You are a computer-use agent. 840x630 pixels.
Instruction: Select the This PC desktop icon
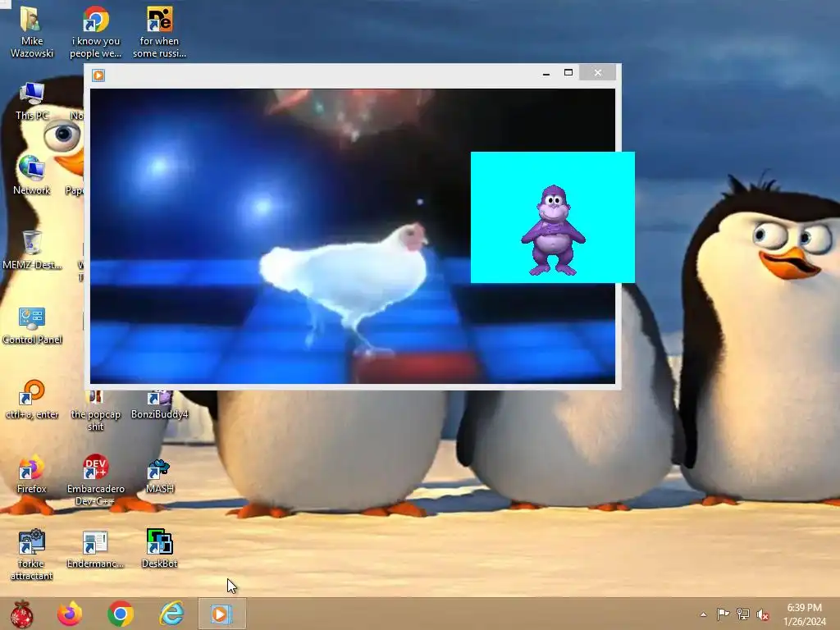(x=32, y=101)
